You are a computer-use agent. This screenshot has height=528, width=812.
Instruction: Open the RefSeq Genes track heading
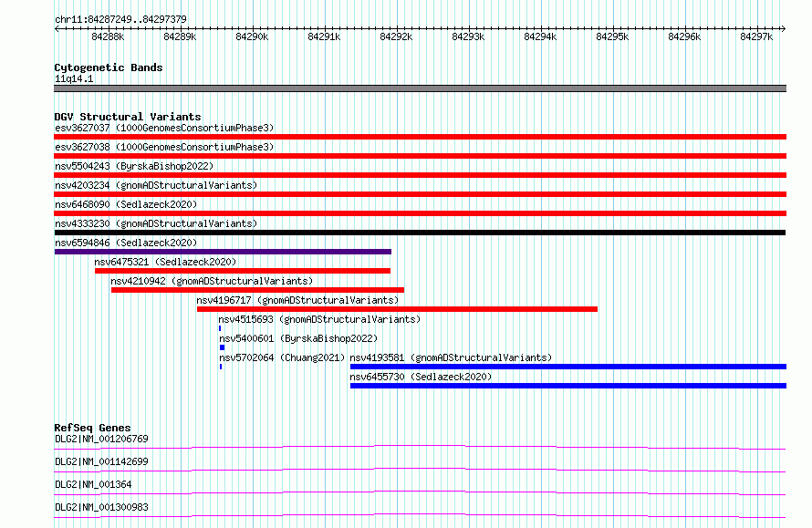93,428
